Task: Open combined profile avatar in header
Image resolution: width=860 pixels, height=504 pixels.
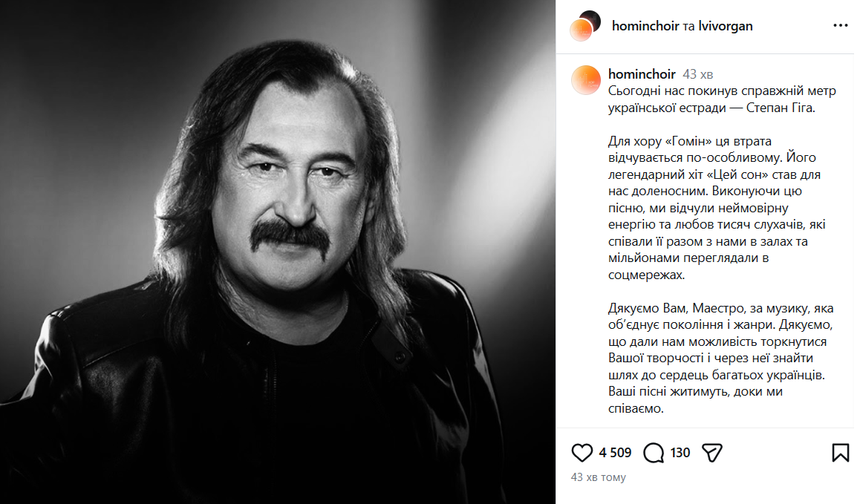Action: point(585,25)
